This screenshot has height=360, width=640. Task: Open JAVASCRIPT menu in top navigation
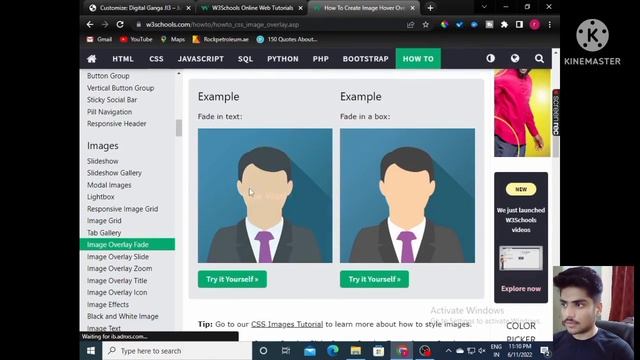click(201, 59)
